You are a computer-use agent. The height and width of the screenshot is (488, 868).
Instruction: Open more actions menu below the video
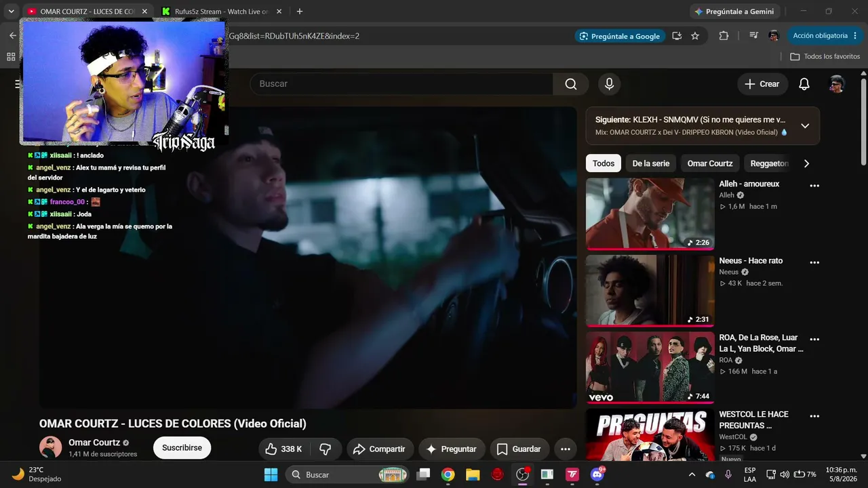tap(566, 449)
